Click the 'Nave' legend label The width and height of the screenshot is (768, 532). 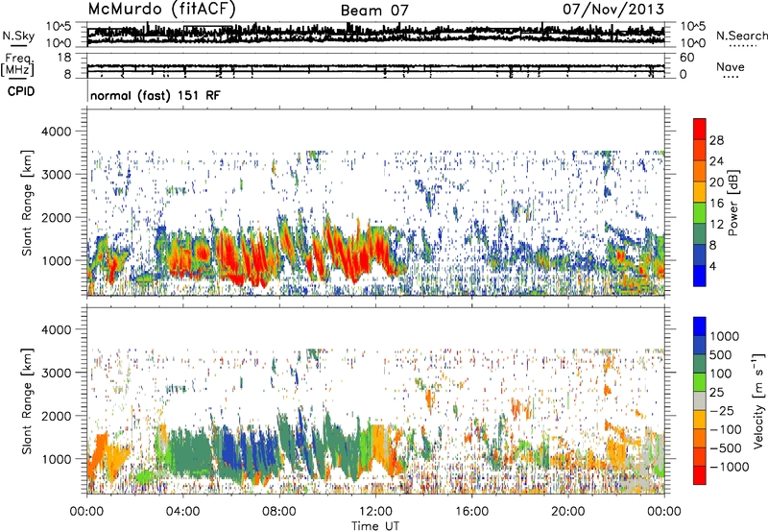click(731, 66)
